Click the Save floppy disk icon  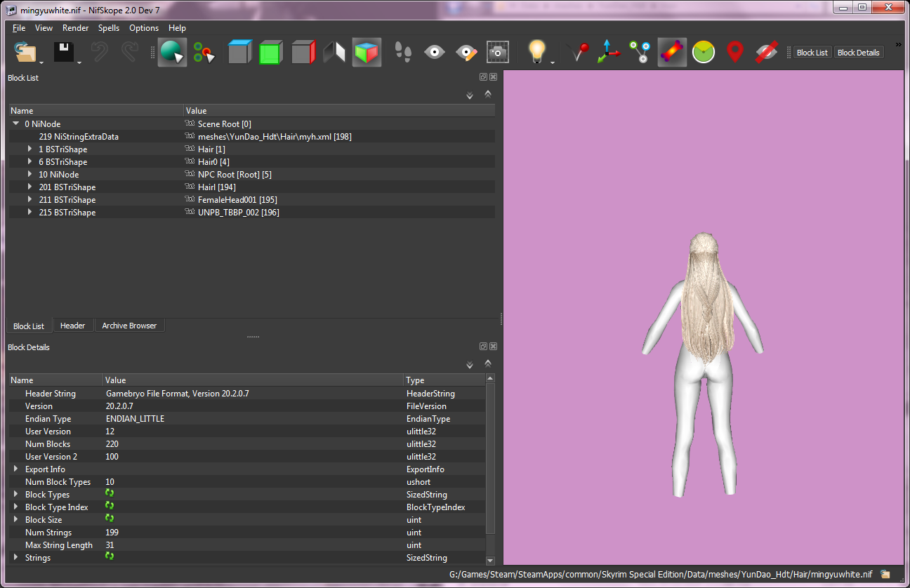click(x=64, y=52)
